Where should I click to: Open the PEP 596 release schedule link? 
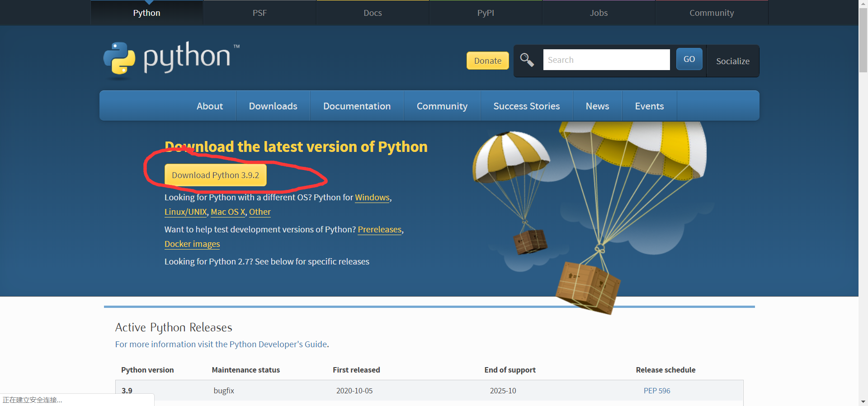[x=657, y=391]
